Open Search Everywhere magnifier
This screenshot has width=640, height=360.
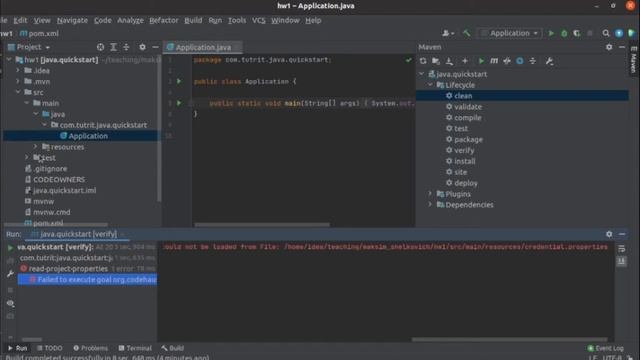pyautogui.click(x=606, y=33)
